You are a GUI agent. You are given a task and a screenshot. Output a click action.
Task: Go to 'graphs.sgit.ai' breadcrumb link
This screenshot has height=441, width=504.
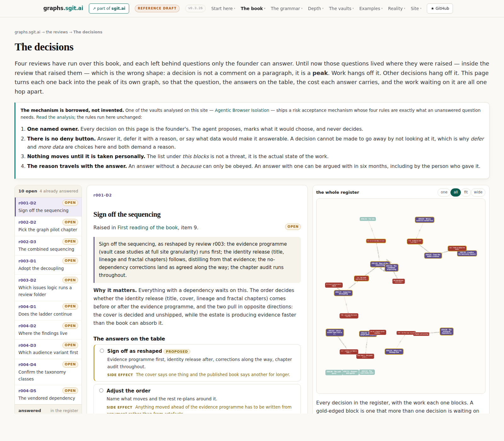tap(27, 32)
